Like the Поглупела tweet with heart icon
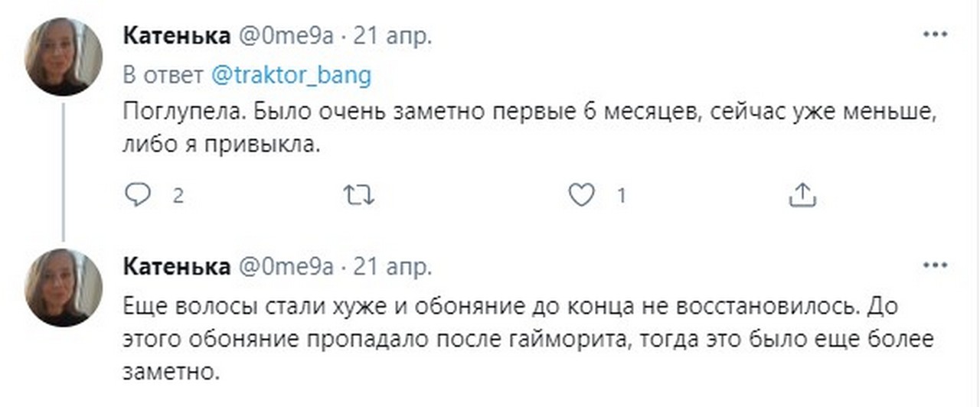980x407 pixels. tap(583, 196)
